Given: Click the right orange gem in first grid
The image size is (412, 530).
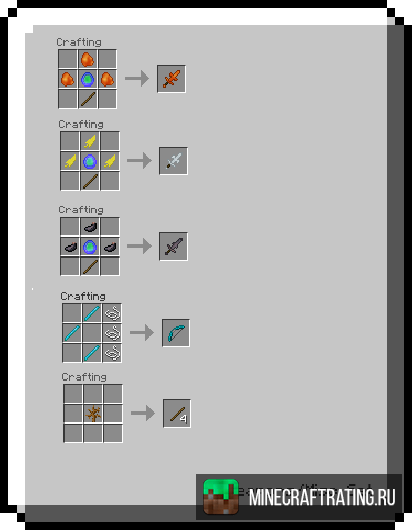Looking at the screenshot, I should (x=107, y=79).
